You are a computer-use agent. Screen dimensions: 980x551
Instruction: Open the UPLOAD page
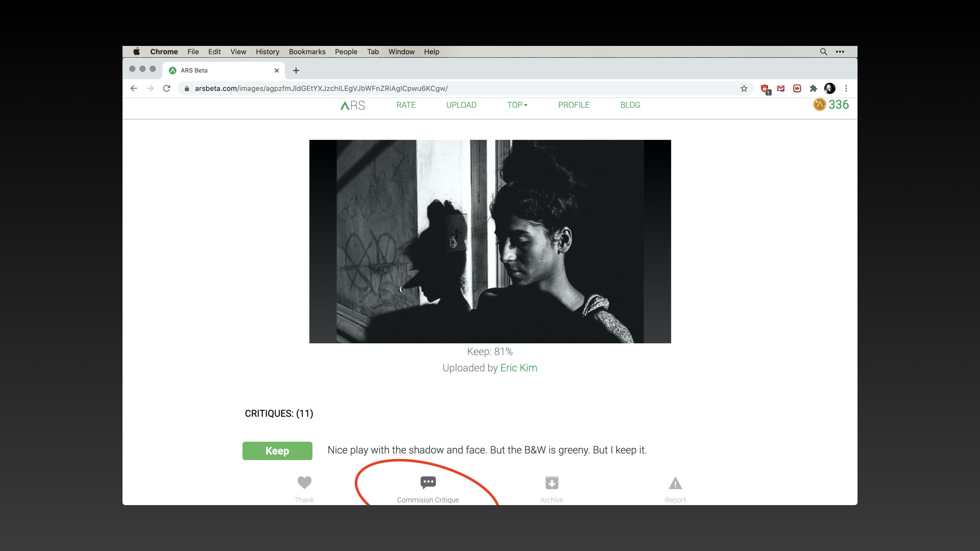(461, 105)
